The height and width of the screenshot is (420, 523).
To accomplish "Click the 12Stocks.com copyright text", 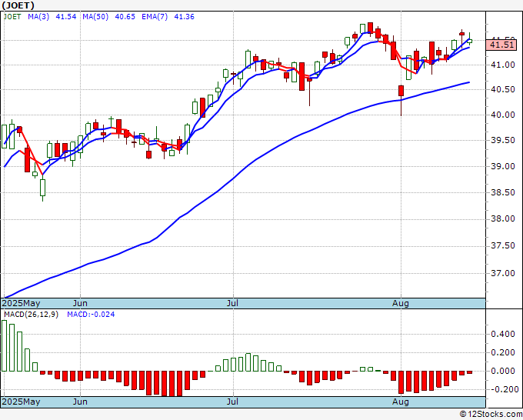I will tap(491, 415).
